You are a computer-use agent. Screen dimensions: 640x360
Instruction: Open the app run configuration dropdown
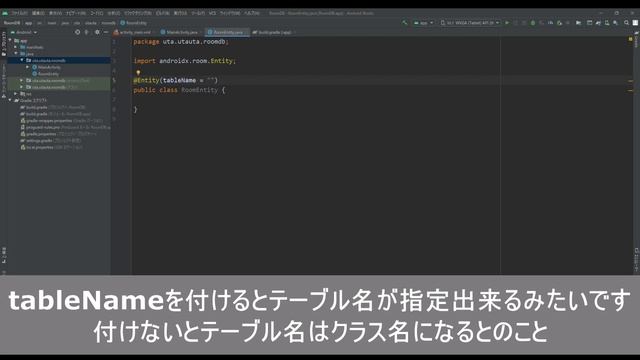pos(424,23)
